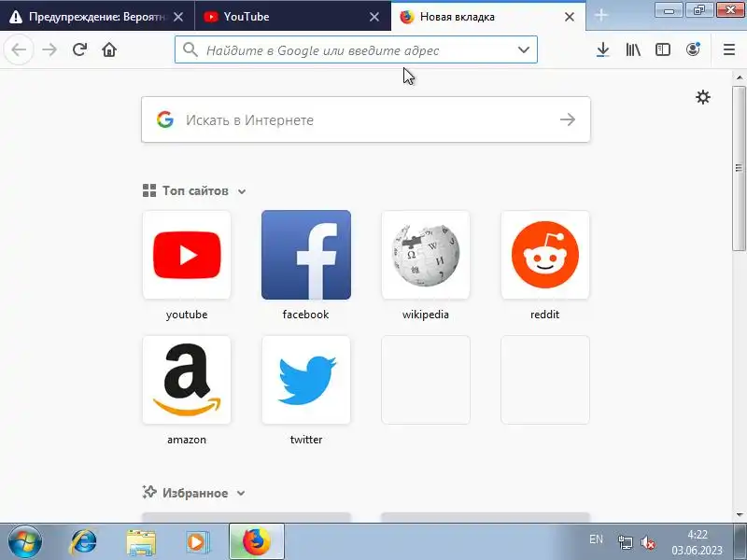Open Windows Explorer folder in taskbar

[141, 541]
